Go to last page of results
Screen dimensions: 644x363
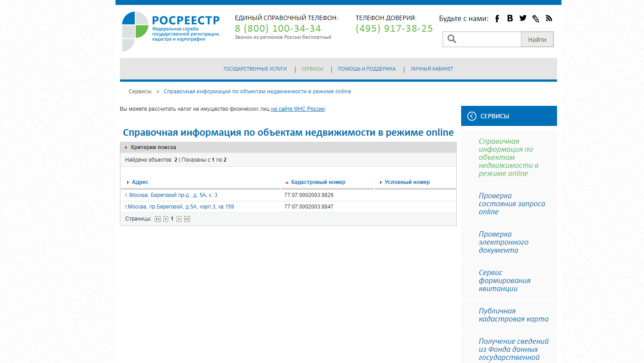coord(187,219)
